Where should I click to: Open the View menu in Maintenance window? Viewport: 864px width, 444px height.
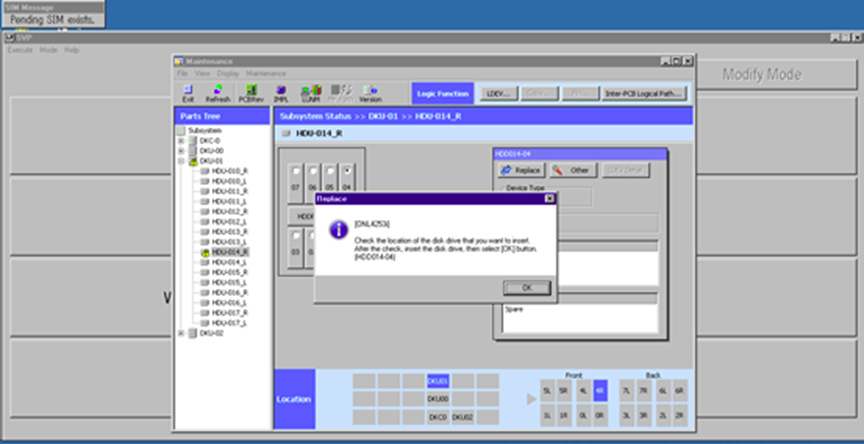coord(201,73)
